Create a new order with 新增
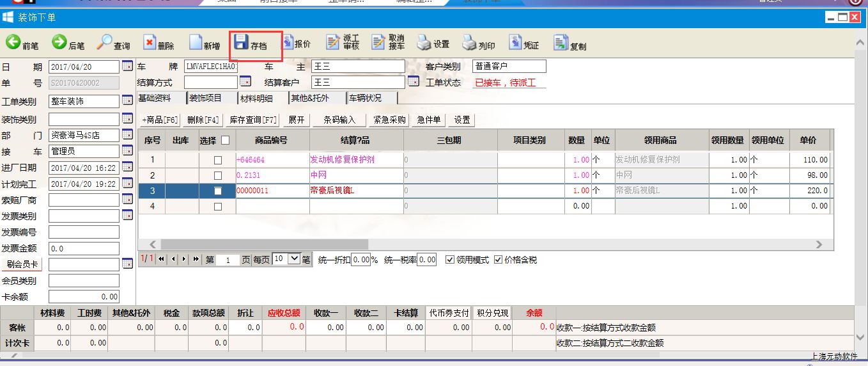The width and height of the screenshot is (868, 366). 196,43
